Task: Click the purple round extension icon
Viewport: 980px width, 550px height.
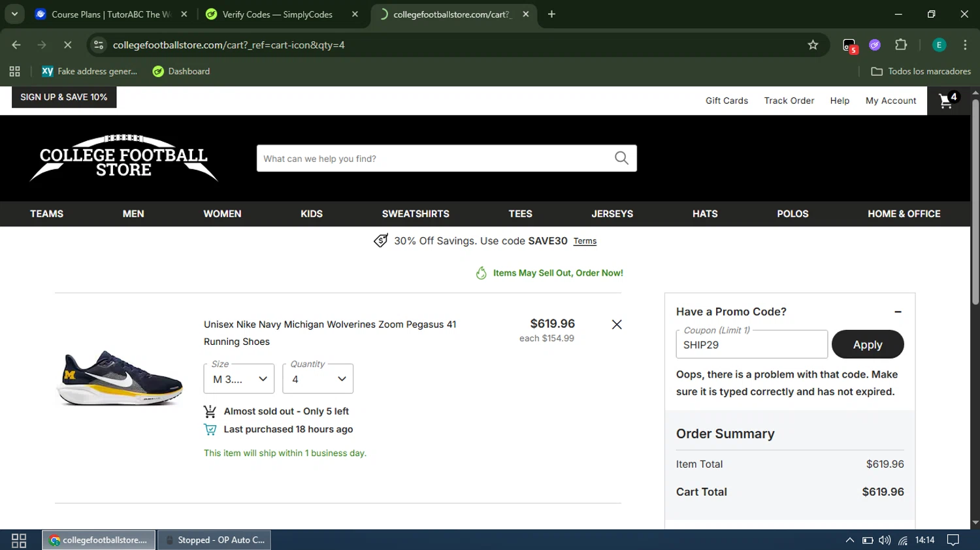Action: click(x=875, y=45)
